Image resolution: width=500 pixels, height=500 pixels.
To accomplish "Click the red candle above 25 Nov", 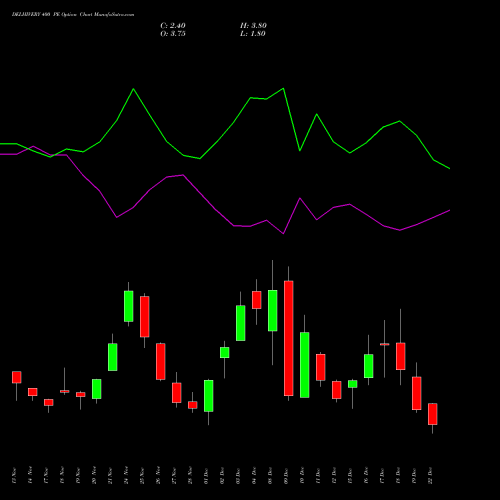I will (145, 316).
